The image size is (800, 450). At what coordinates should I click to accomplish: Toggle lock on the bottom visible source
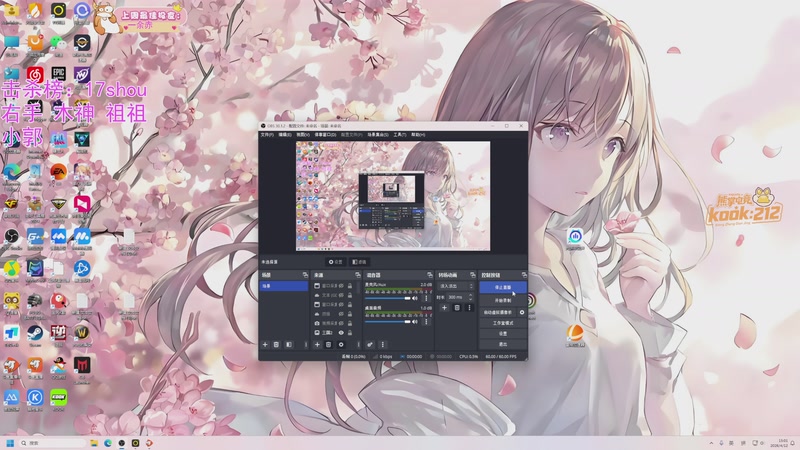[350, 333]
